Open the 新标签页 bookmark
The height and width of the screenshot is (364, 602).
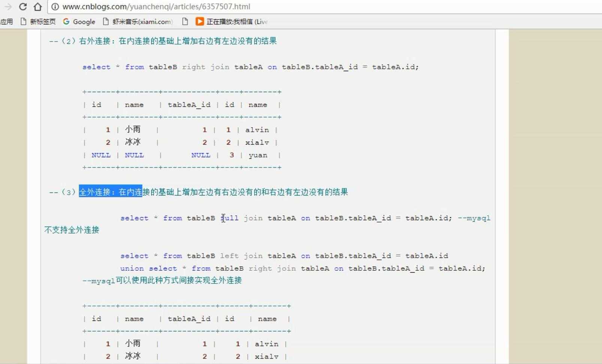point(38,22)
